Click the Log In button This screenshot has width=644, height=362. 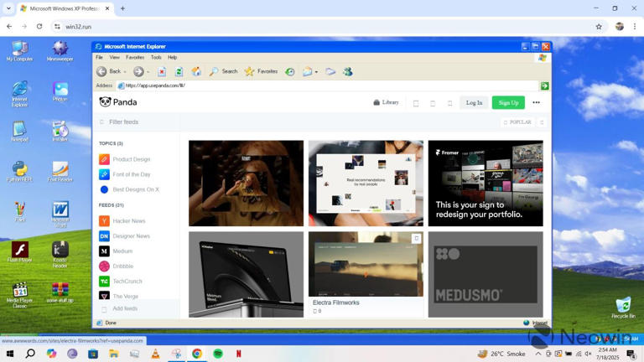[474, 102]
